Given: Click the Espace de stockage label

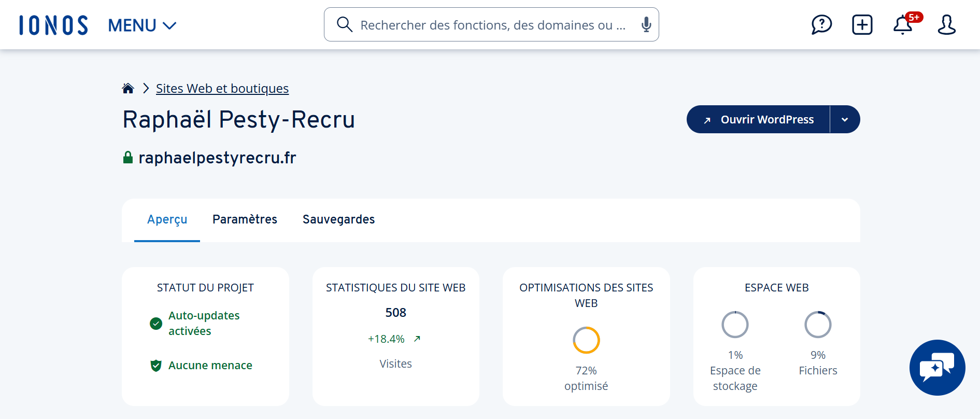Looking at the screenshot, I should [735, 379].
